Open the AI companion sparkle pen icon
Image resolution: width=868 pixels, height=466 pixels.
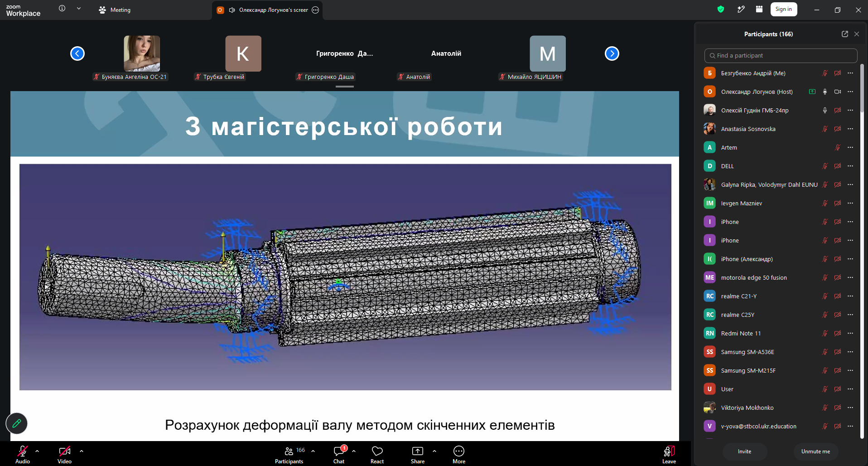[x=741, y=9]
